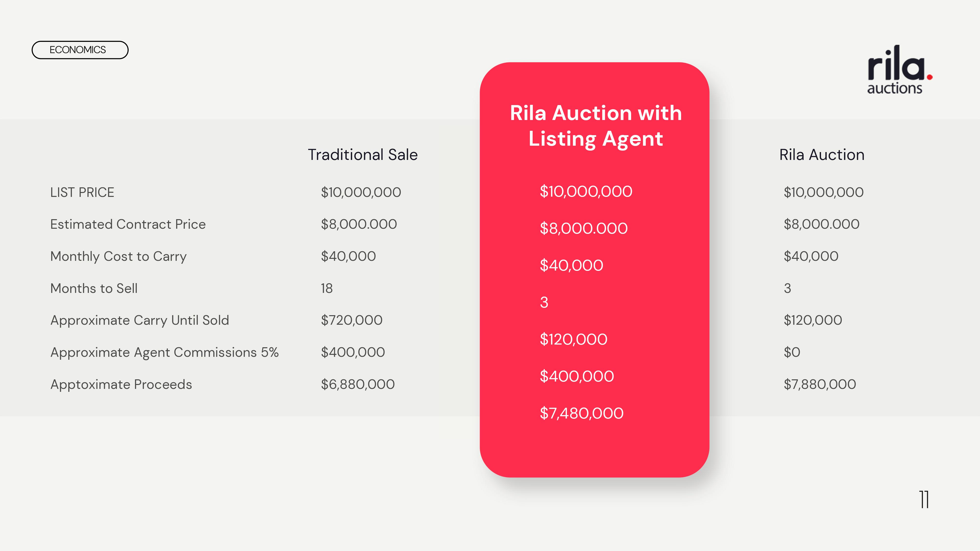Click the LIST PRICE row label
Image resolution: width=980 pixels, height=551 pixels.
82,192
